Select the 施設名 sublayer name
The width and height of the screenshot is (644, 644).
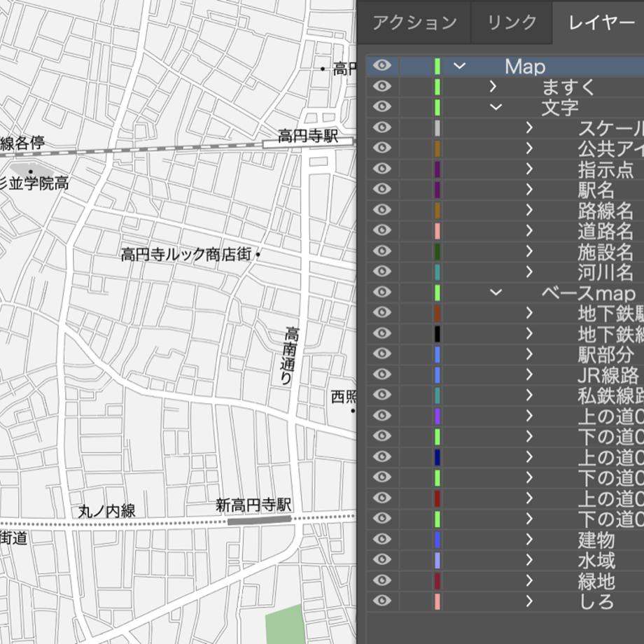click(605, 252)
